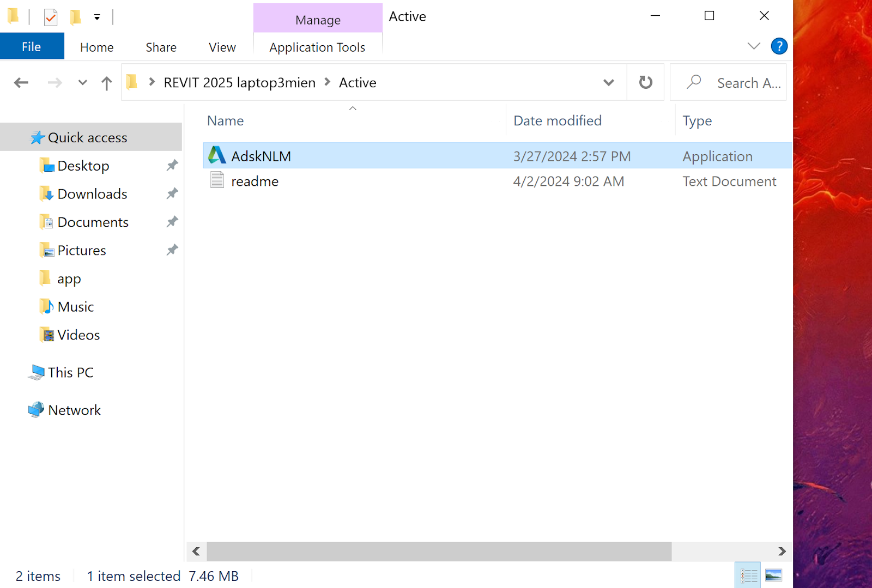Expand the ribbon with the chevron
872x588 pixels.
pos(753,46)
